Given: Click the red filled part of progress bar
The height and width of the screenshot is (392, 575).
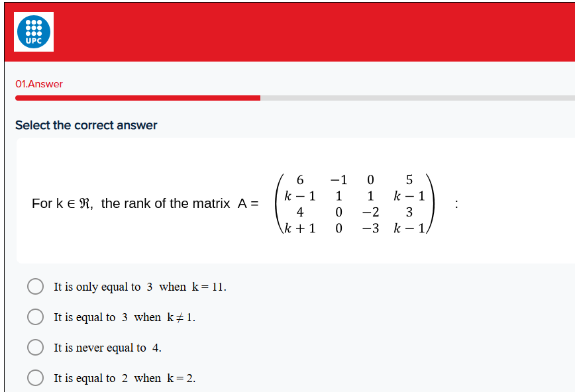Looking at the screenshot, I should coord(138,98).
